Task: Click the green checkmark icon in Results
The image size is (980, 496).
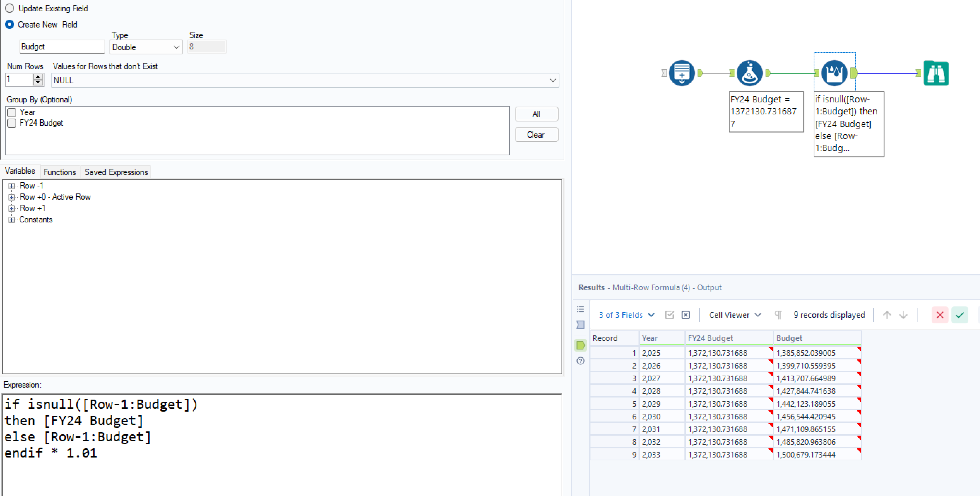Action: 960,315
